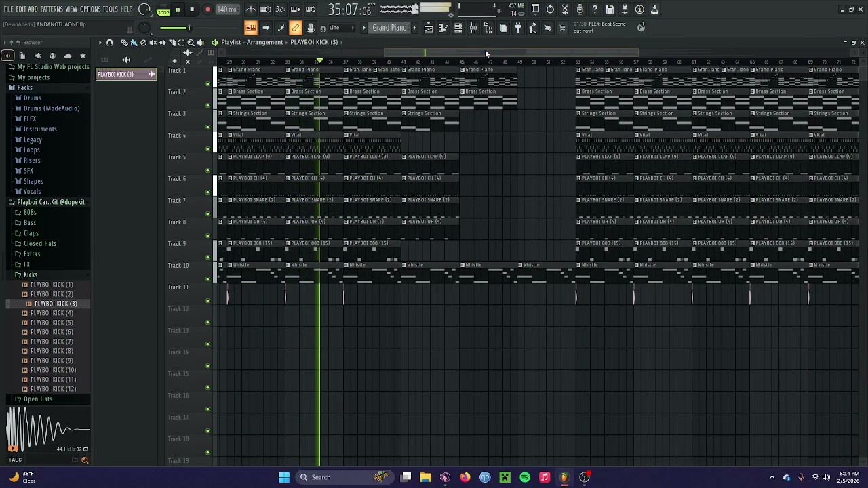Open Firefox from the taskbar
Image resolution: width=868 pixels, height=488 pixels.
coord(465,477)
